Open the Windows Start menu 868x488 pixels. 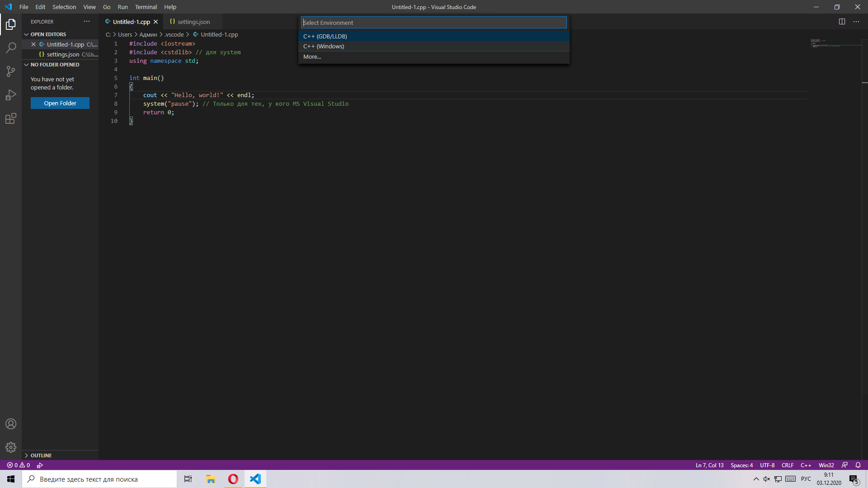pos(11,479)
